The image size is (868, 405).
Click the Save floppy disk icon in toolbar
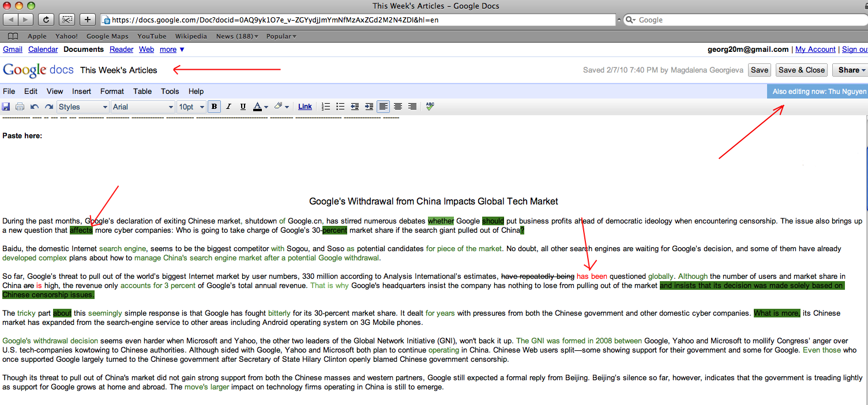click(6, 107)
